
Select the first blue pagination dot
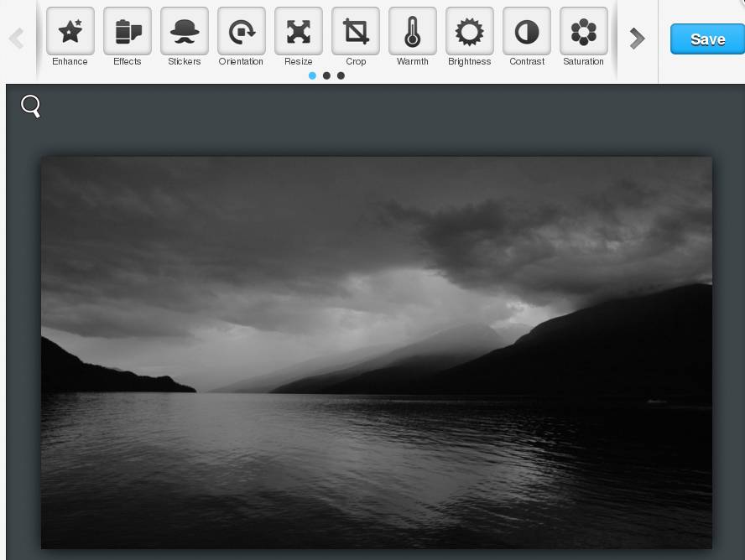point(313,75)
